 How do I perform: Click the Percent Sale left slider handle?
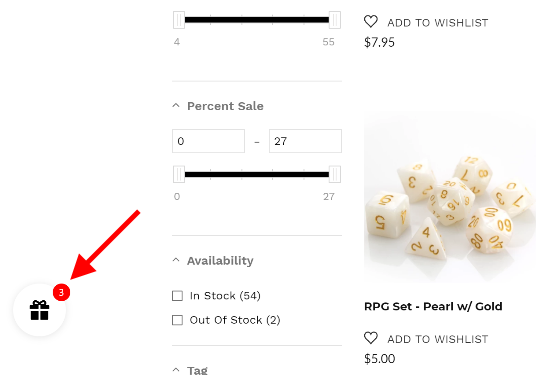(179, 174)
